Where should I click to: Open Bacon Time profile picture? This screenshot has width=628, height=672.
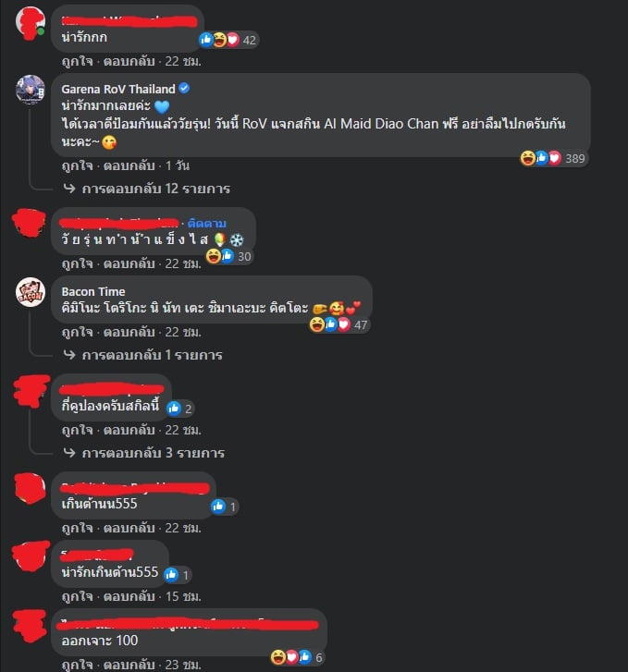pos(30,292)
